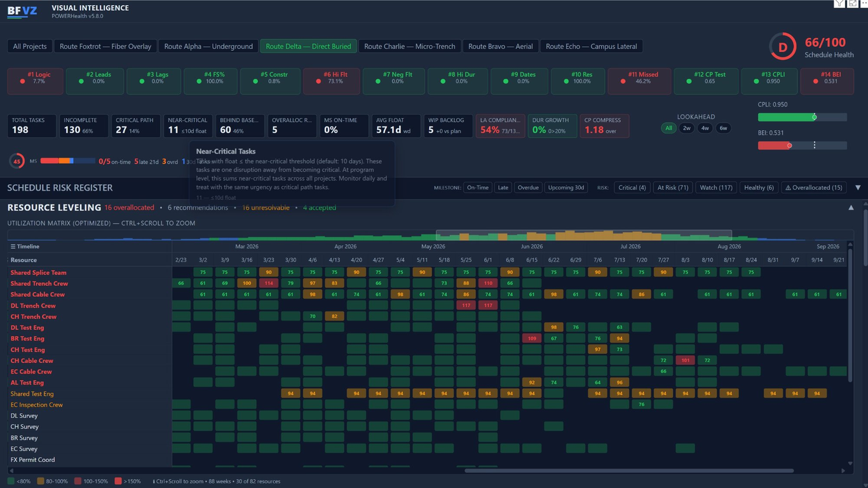Click the CPLI progress bar handle
The image size is (868, 488).
(x=814, y=117)
